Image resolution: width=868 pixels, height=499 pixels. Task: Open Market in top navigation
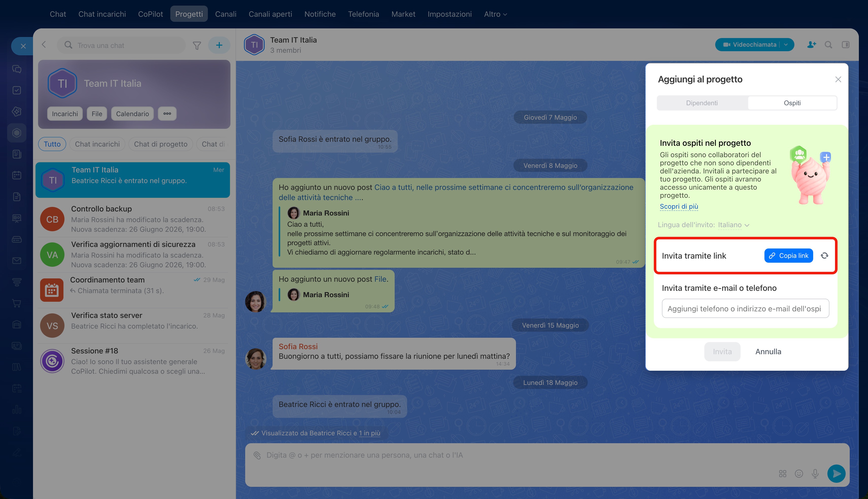point(403,14)
